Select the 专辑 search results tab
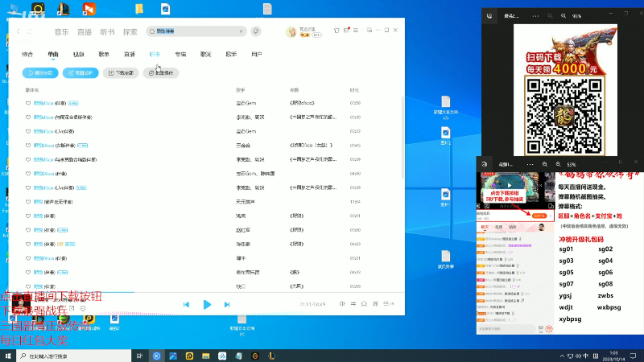The width and height of the screenshot is (644, 362). pos(180,54)
